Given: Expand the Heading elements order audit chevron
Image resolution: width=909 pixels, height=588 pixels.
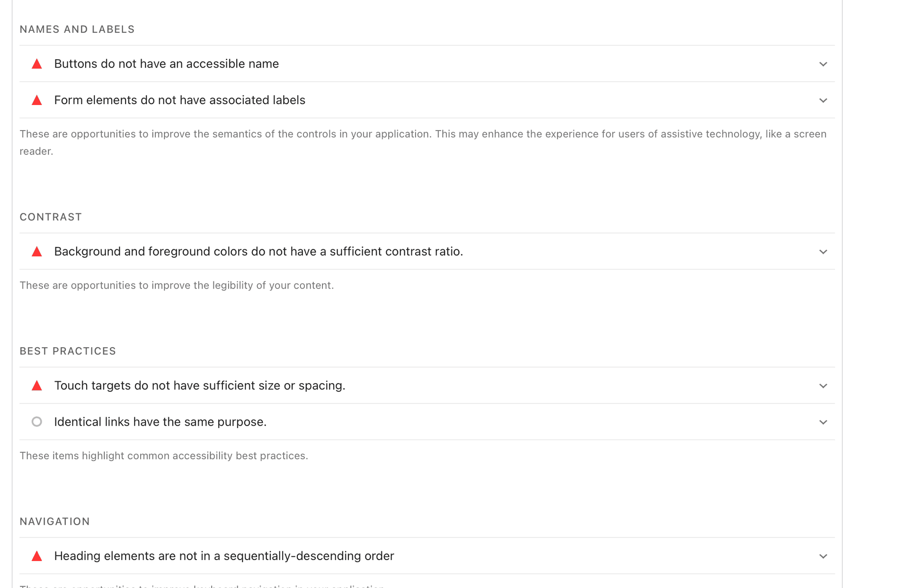Looking at the screenshot, I should 823,556.
